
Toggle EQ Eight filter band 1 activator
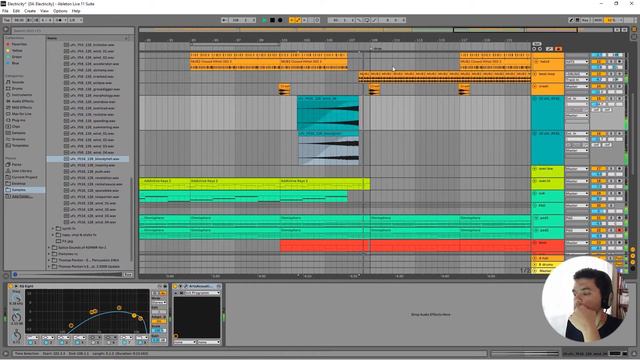coord(31,342)
